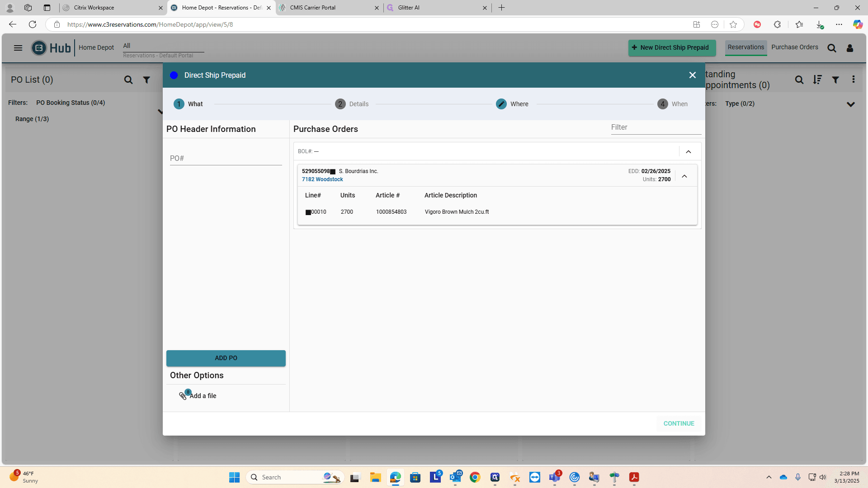This screenshot has height=488, width=868.
Task: Click the CONTINUE button
Action: click(x=679, y=423)
